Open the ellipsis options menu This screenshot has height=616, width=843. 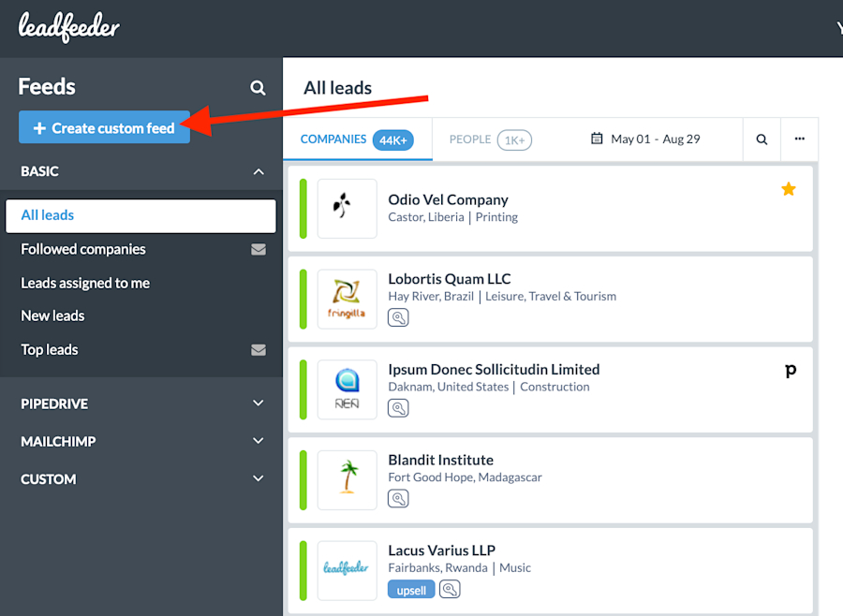point(800,138)
